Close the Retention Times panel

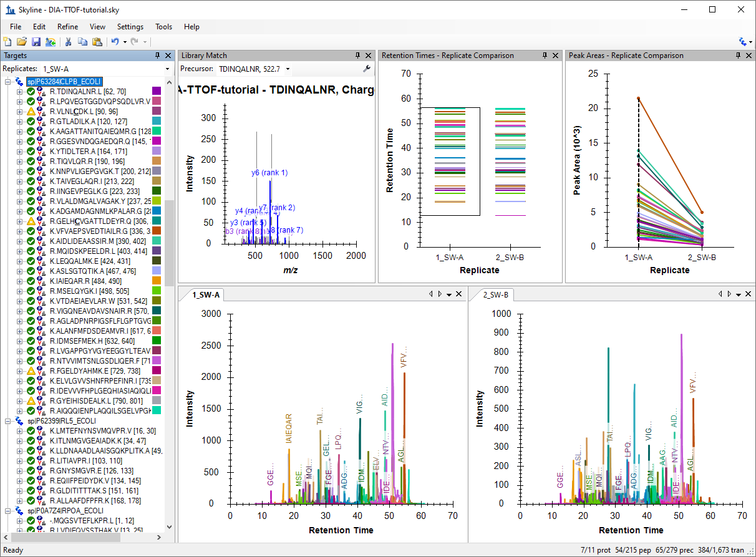(555, 56)
